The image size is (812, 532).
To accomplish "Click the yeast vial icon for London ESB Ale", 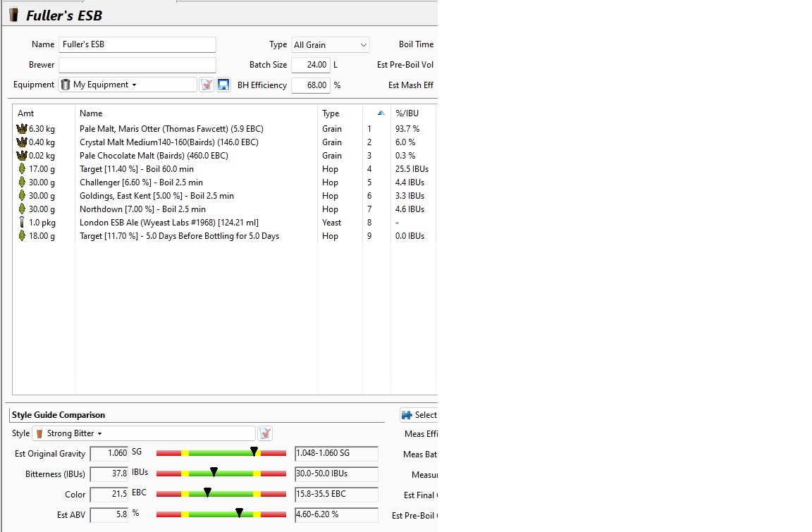I will (x=21, y=223).
